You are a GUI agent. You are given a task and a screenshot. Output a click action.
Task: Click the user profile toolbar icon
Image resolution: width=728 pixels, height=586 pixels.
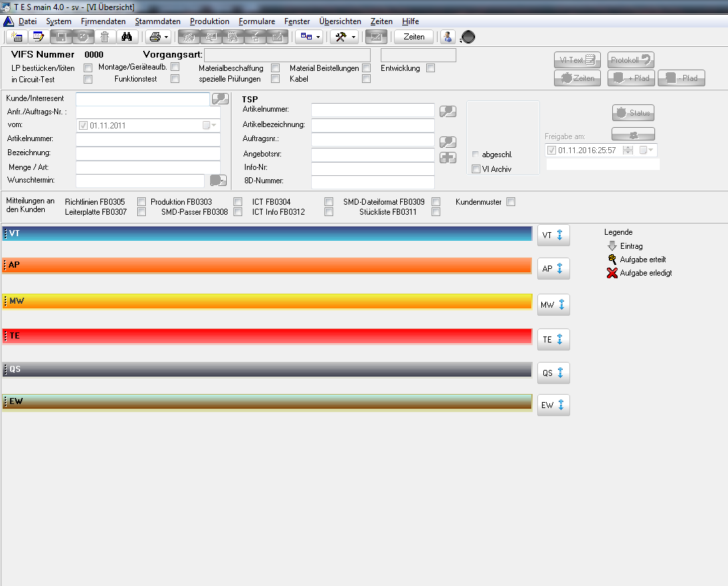448,37
